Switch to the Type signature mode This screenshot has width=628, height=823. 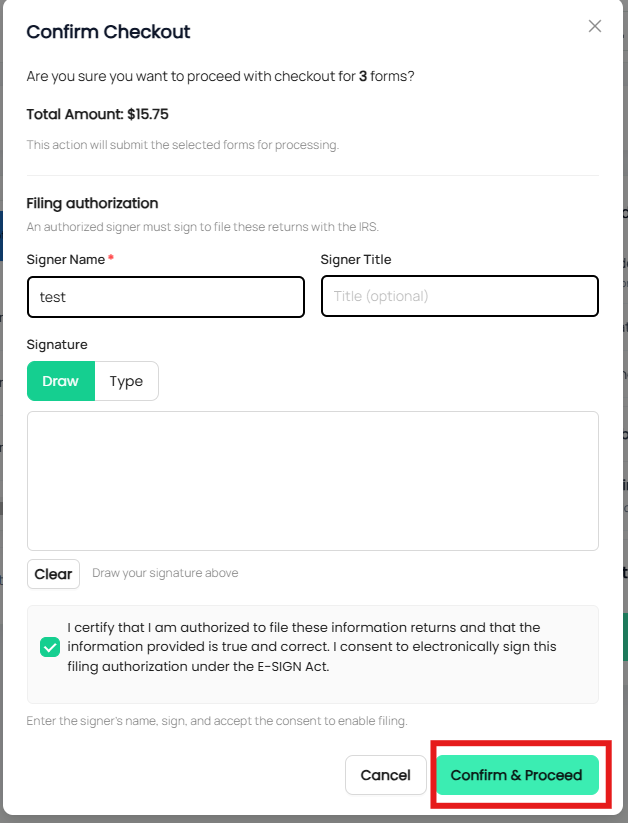126,381
